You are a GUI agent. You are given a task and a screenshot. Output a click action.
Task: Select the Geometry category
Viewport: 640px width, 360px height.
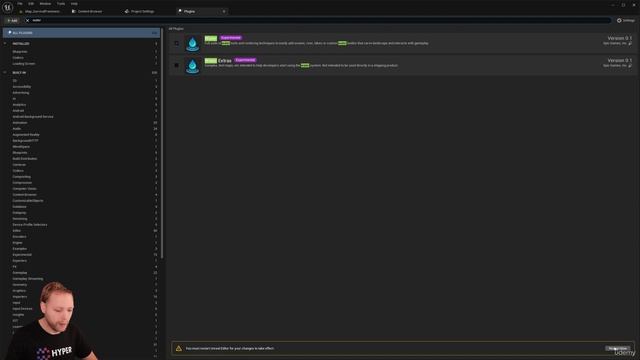[20, 284]
